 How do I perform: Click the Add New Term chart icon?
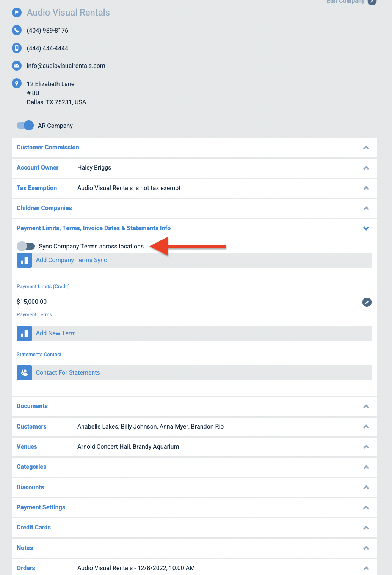pyautogui.click(x=24, y=333)
